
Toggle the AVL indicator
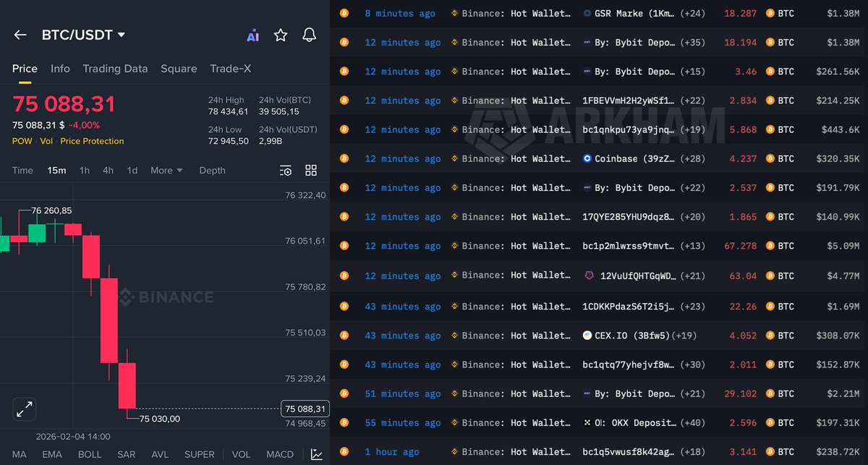(x=161, y=455)
